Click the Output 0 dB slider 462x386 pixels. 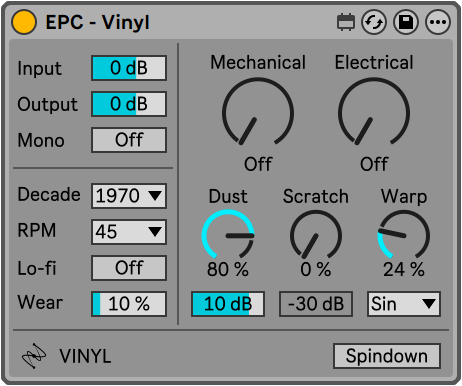click(129, 104)
